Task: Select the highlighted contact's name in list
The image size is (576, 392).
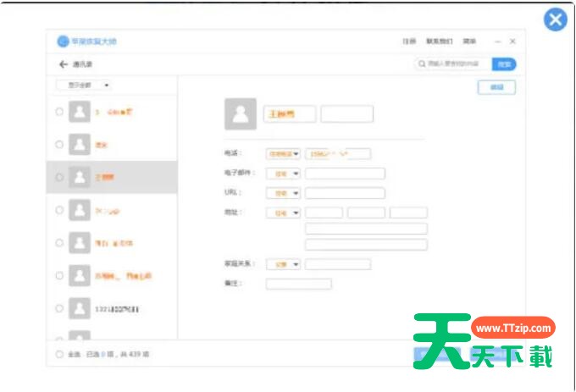Action: (x=105, y=177)
